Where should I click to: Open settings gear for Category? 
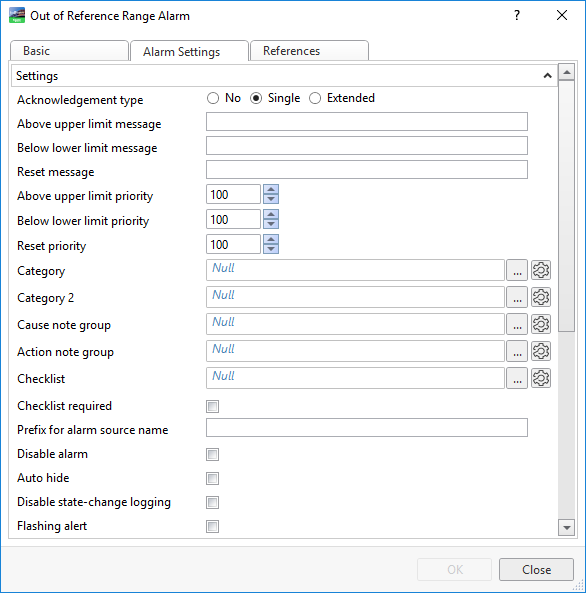point(541,270)
